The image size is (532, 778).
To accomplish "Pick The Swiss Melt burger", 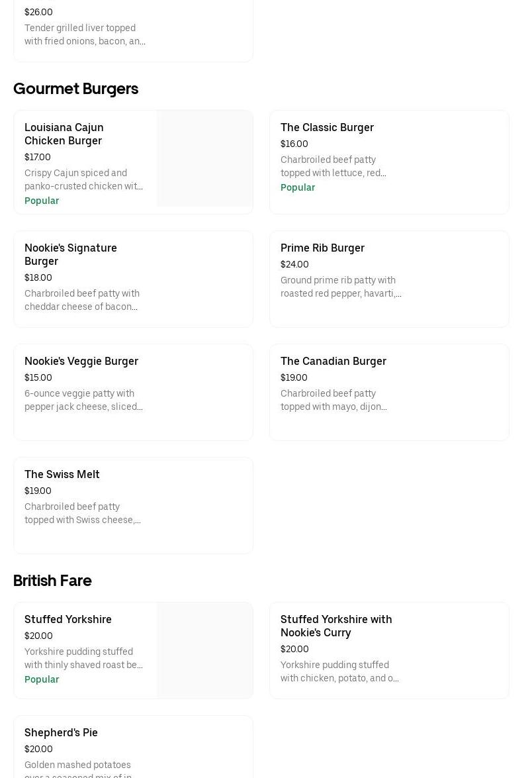I will pyautogui.click(x=62, y=474).
